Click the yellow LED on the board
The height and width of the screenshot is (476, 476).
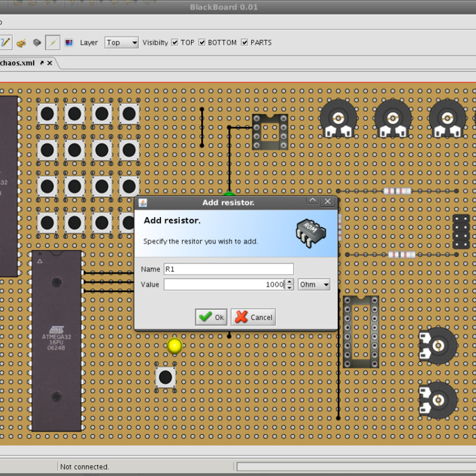coord(174,346)
